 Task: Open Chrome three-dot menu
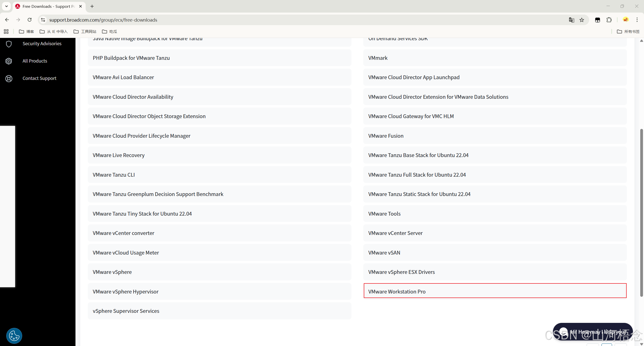point(637,20)
